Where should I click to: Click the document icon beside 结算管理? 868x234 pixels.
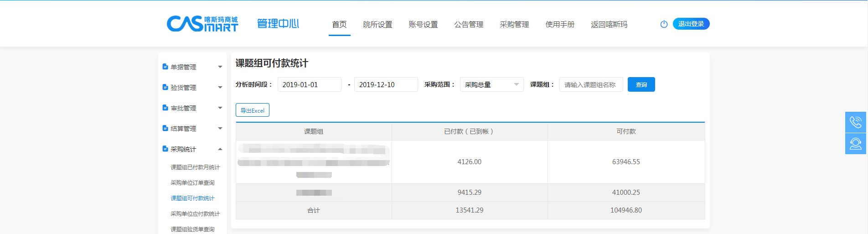[x=165, y=128]
